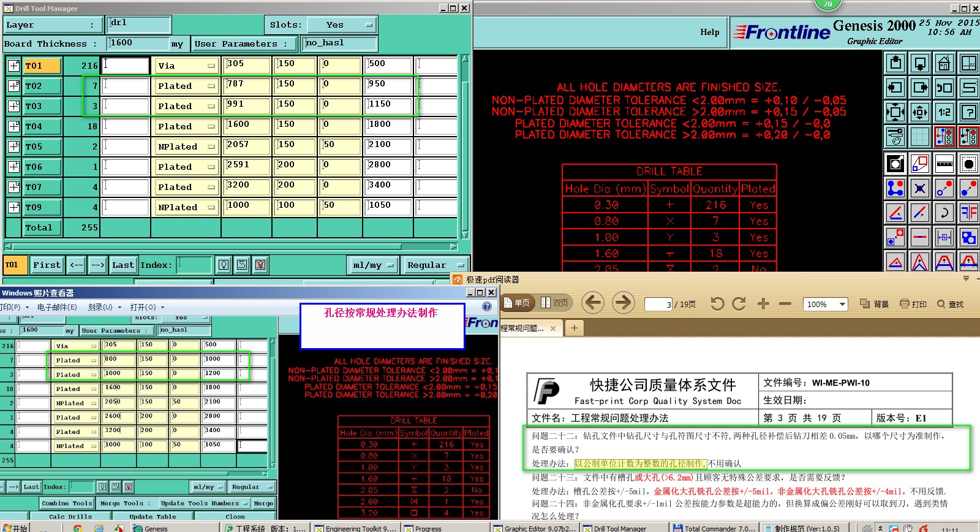Click the zoom-in shrink arrows icon
The width and height of the screenshot is (980, 532).
point(920,112)
